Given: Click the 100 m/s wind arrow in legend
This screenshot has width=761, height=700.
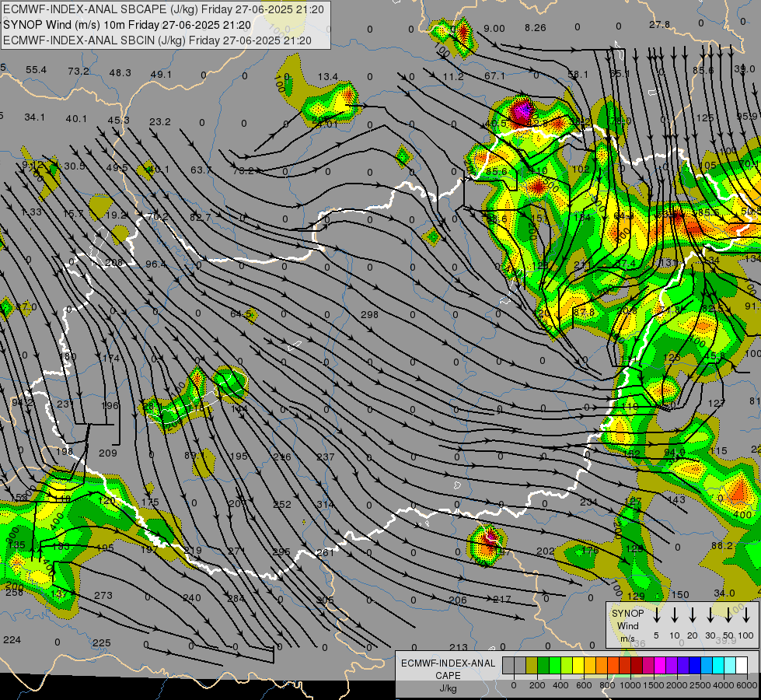Looking at the screenshot, I should coord(746,615).
